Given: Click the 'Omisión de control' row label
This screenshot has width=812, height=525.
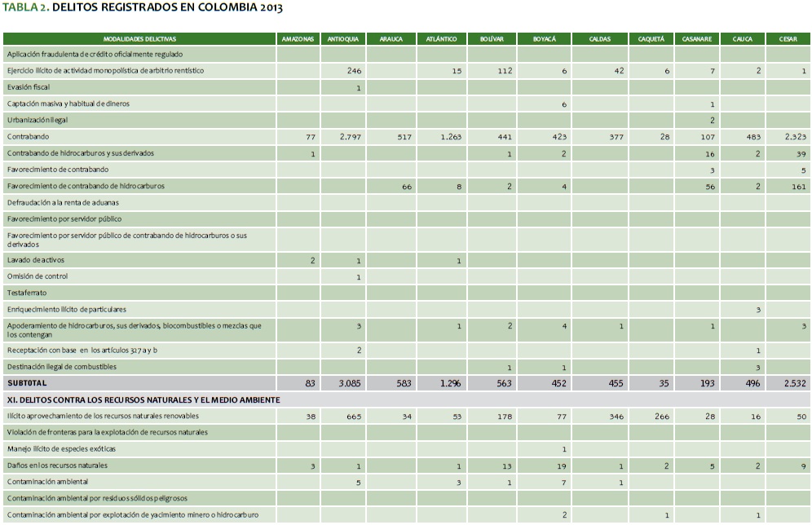Looking at the screenshot, I should click(38, 276).
